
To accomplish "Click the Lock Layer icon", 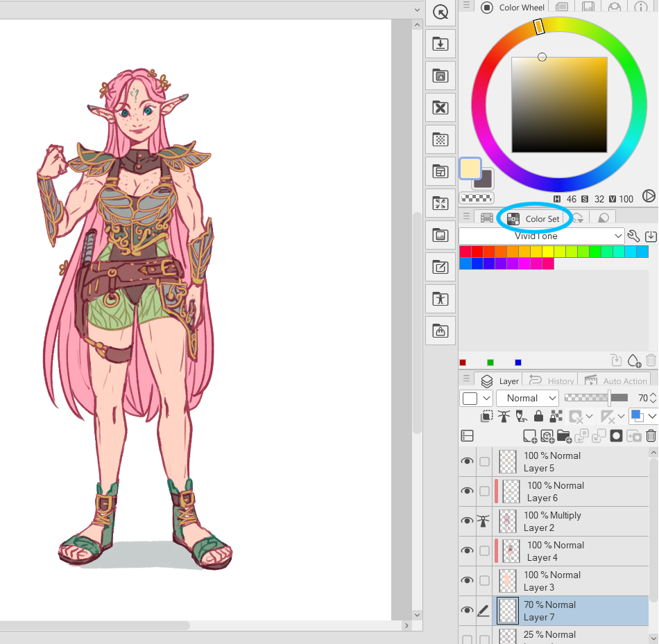I will click(538, 417).
